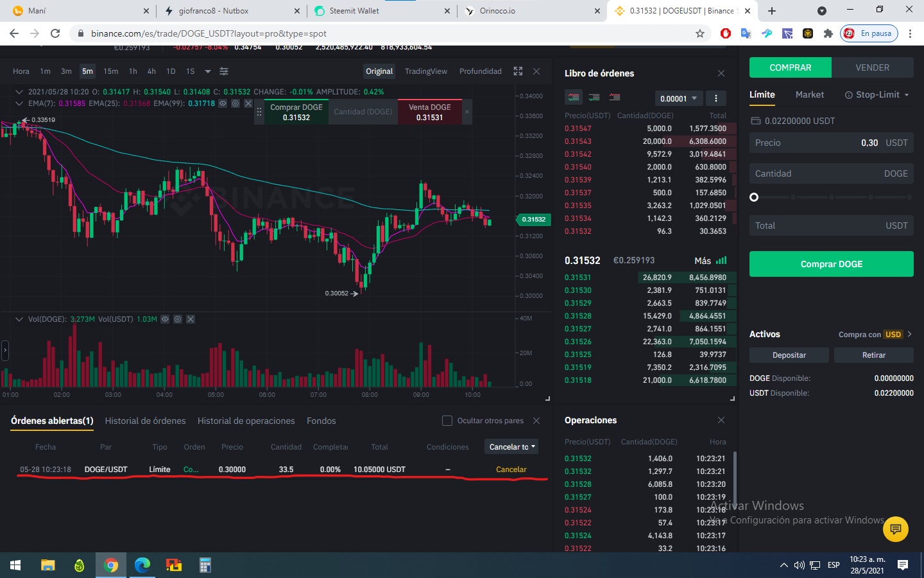Click Depositar button
This screenshot has height=578, width=924.
click(789, 355)
